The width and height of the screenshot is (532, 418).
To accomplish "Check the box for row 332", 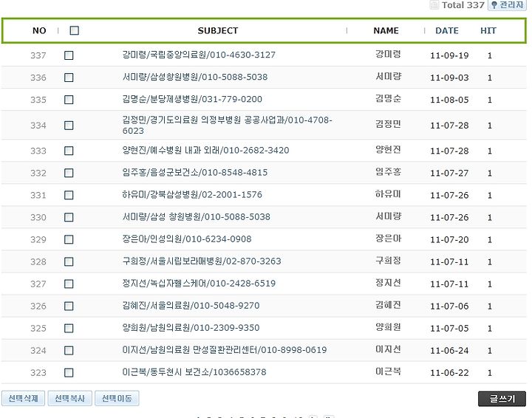I will pyautogui.click(x=69, y=173).
